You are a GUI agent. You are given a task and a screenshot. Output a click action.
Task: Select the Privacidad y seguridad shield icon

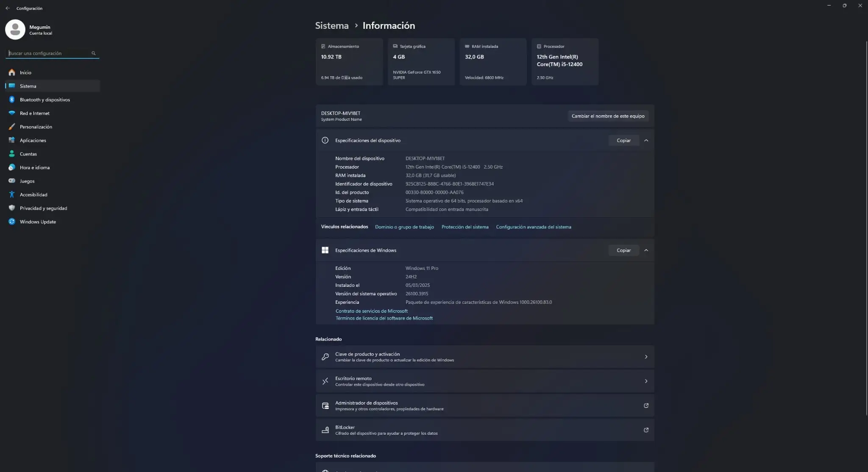pos(12,208)
